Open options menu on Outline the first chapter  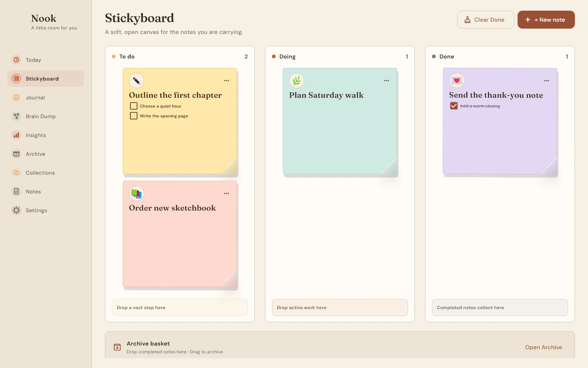click(x=227, y=81)
